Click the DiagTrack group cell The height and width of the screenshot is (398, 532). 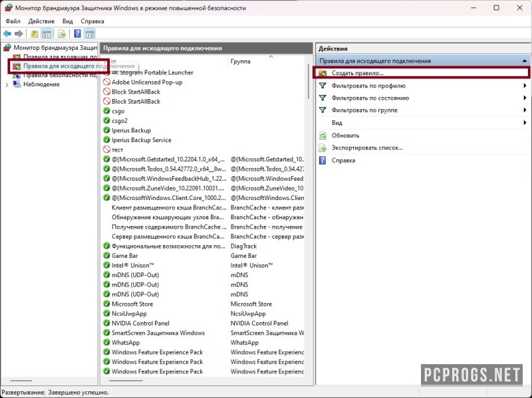point(243,246)
